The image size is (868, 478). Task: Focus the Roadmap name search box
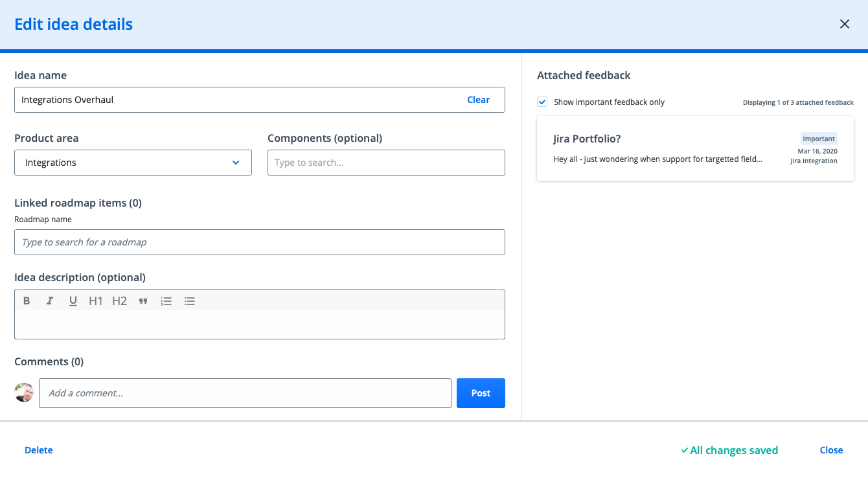pyautogui.click(x=259, y=242)
